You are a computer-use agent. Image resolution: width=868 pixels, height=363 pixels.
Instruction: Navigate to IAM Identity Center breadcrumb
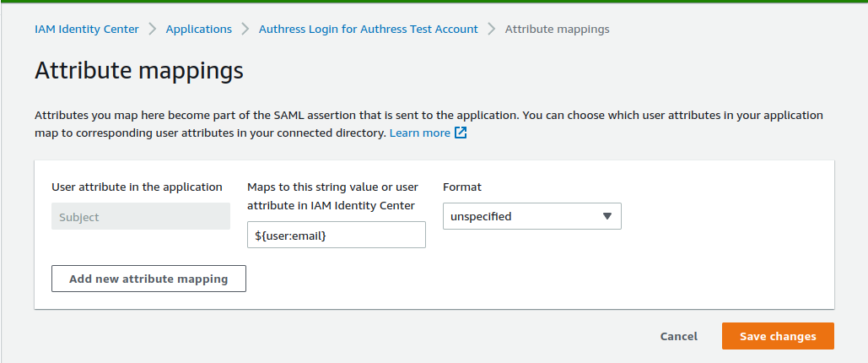(x=87, y=29)
